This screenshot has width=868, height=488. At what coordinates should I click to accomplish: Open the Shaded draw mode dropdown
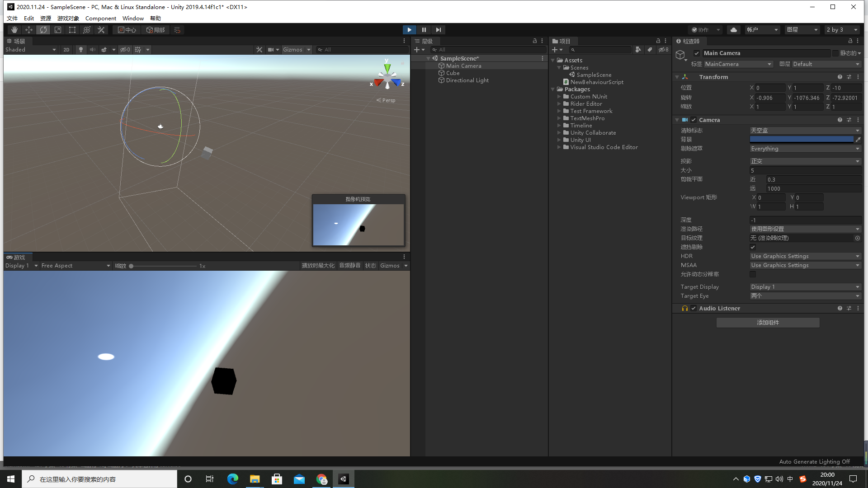tap(31, 50)
